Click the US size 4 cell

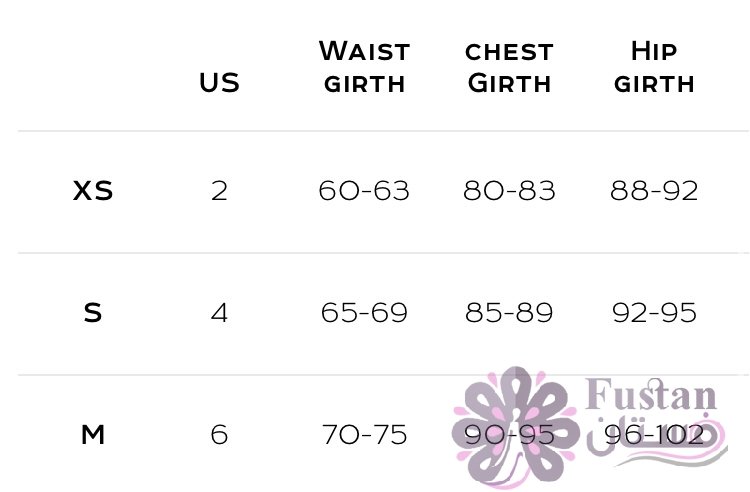coord(219,313)
